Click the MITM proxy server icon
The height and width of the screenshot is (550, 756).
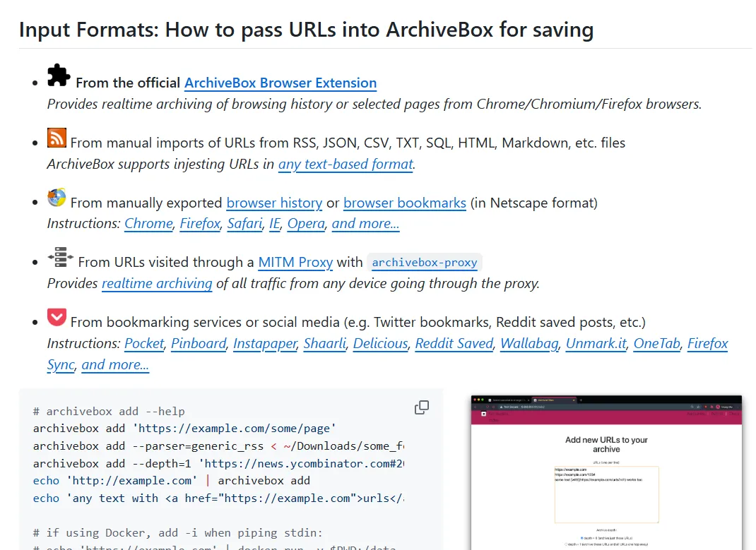60,257
